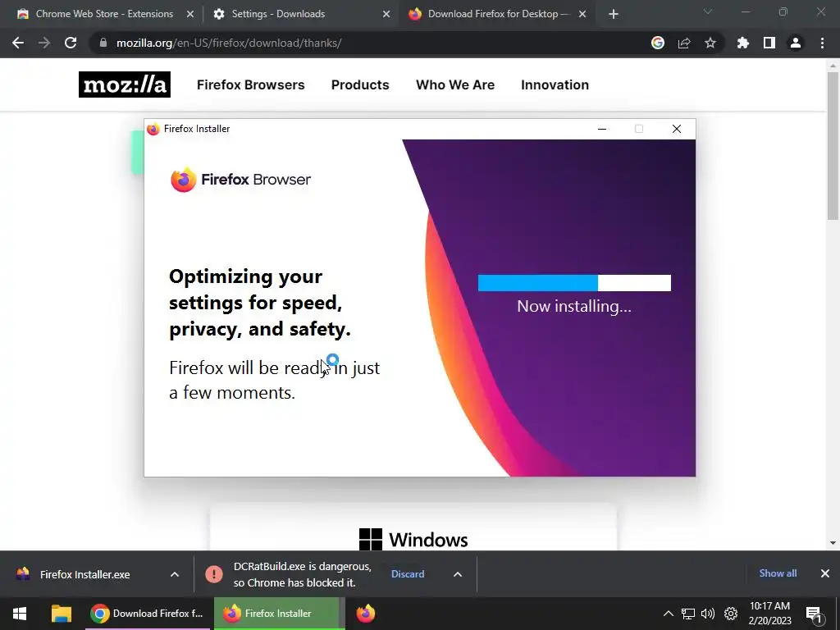Screen dimensions: 840x630
Task: Share this page with the share icon
Action: (x=684, y=43)
